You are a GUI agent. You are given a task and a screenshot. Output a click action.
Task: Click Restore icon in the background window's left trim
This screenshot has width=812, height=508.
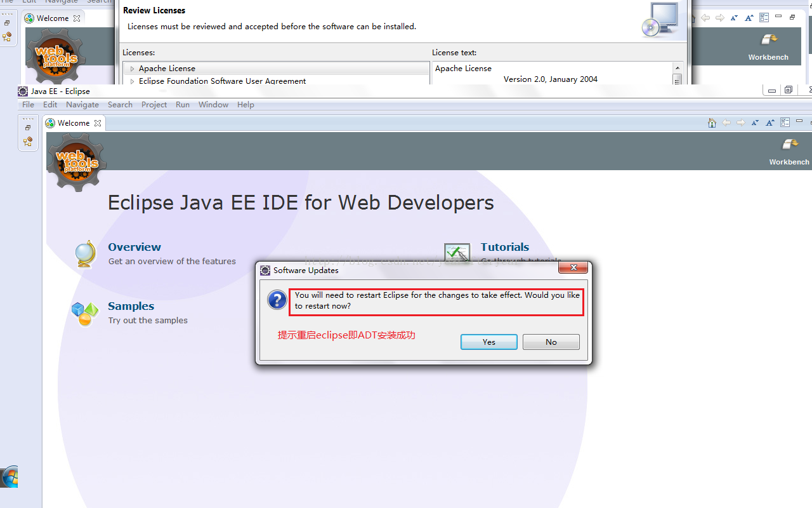point(7,23)
